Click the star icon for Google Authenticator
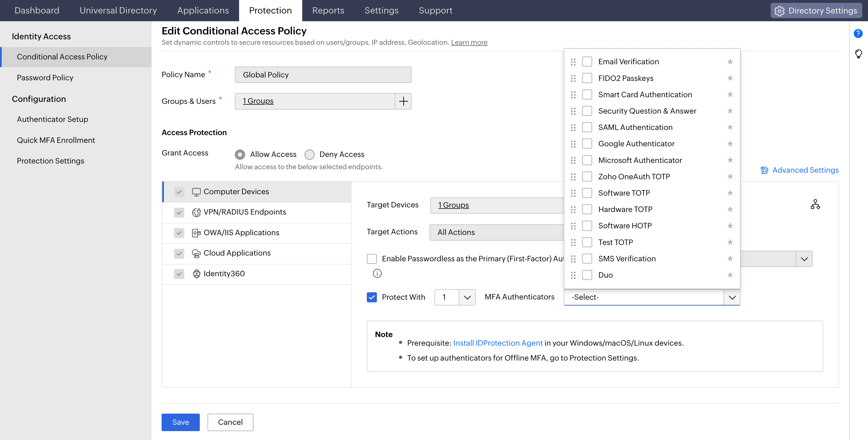 (730, 144)
